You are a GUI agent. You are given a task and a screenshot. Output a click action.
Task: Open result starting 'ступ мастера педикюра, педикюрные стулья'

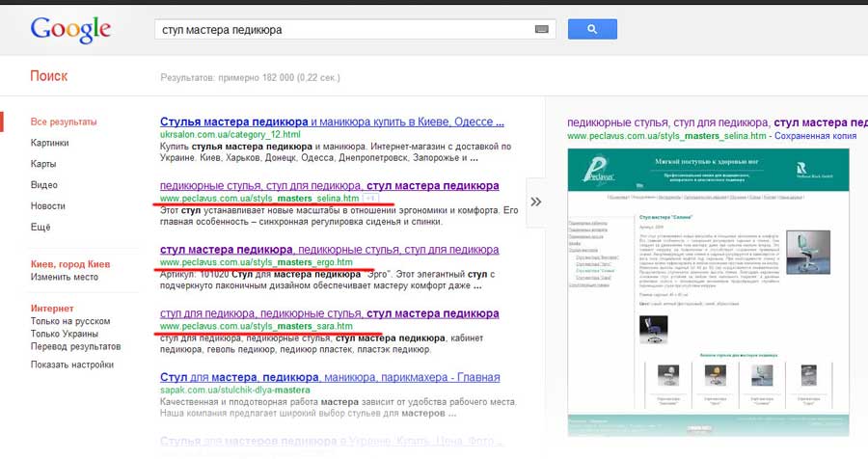[x=330, y=250]
